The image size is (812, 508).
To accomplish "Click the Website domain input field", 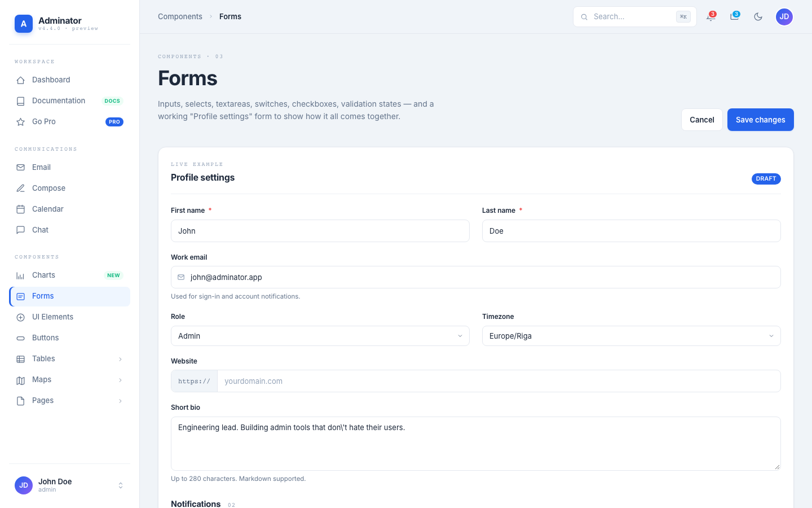I will [499, 381].
